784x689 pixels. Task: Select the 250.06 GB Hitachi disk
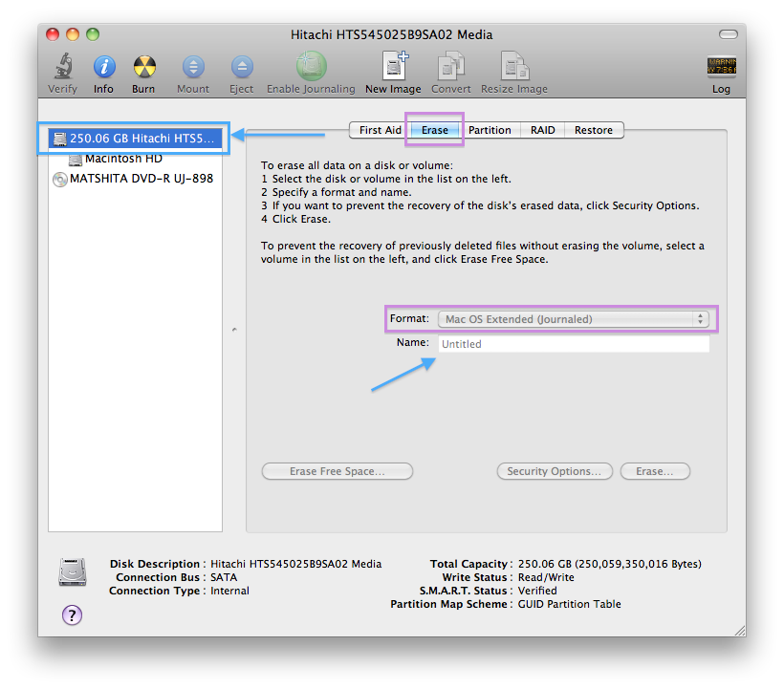click(x=135, y=139)
